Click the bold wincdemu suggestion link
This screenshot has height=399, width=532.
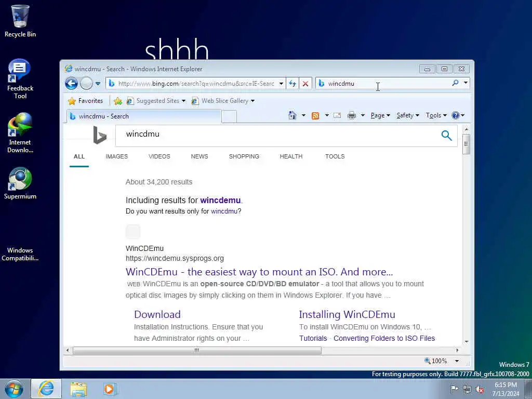click(220, 200)
